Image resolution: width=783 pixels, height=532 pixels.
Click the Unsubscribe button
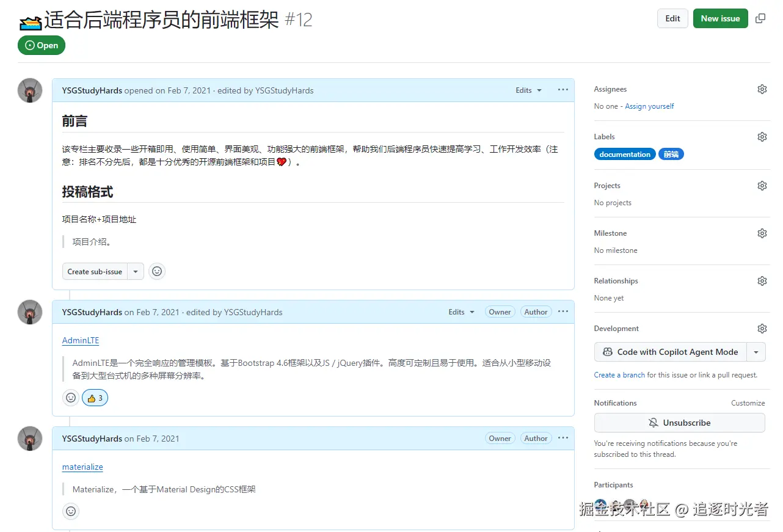pyautogui.click(x=679, y=423)
